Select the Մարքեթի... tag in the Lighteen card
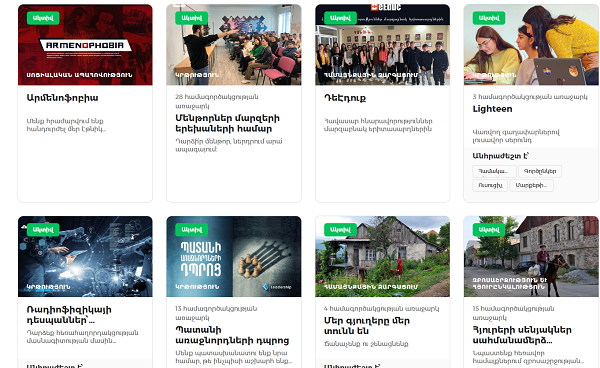This screenshot has width=600, height=368. [531, 186]
